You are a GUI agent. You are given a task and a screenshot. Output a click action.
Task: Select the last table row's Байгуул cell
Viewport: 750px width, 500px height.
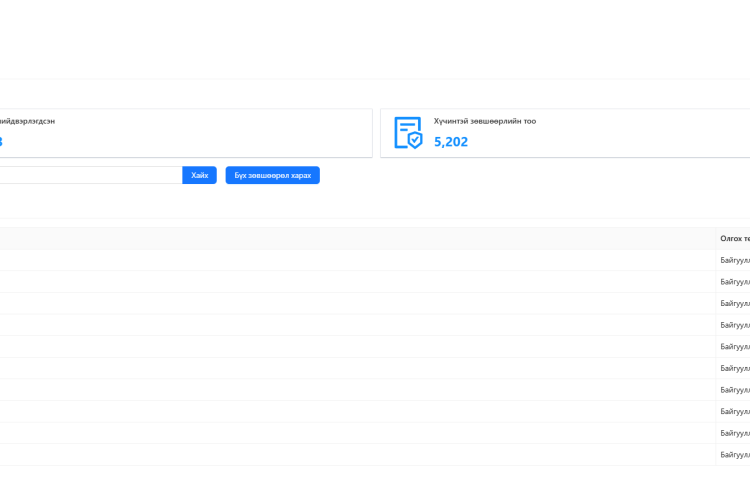click(734, 455)
